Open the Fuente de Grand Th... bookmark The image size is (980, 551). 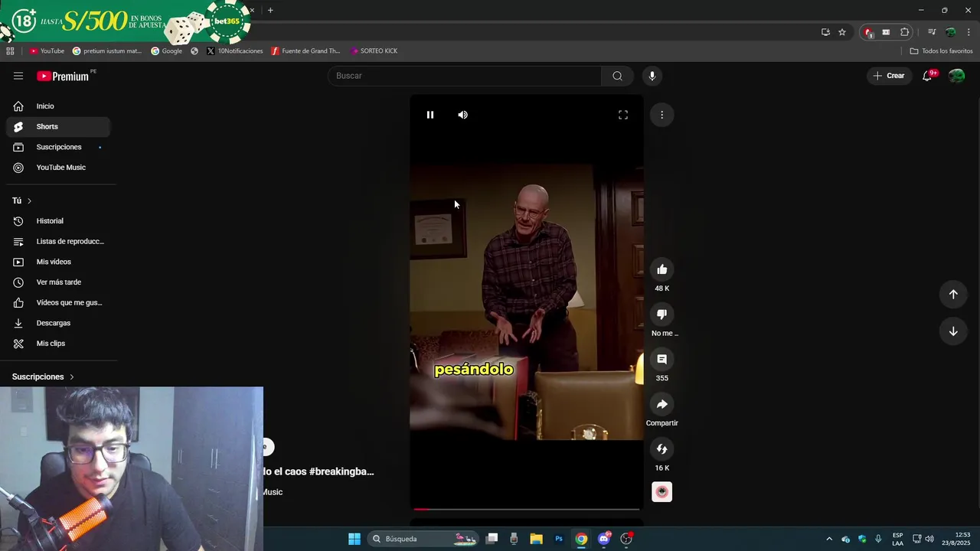[x=305, y=51]
